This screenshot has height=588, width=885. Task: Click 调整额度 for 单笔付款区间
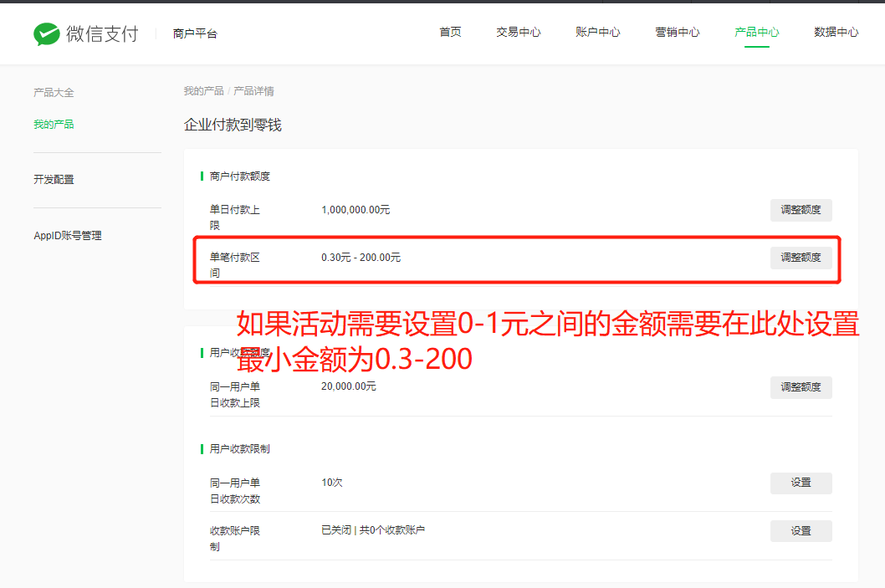click(801, 258)
